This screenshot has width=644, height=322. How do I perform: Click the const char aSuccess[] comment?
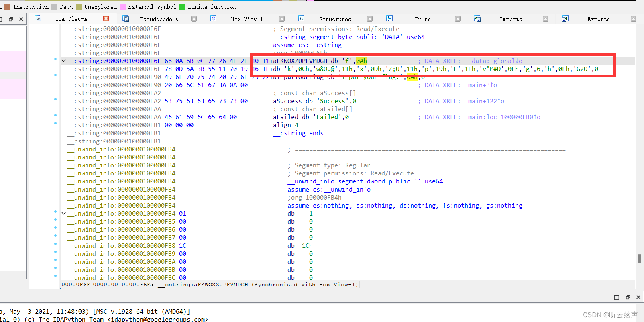tap(314, 93)
